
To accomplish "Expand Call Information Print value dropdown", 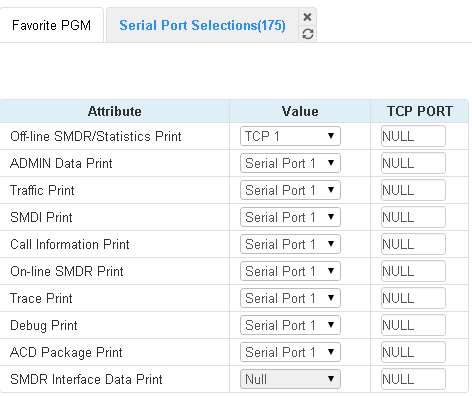I will pyautogui.click(x=290, y=244).
